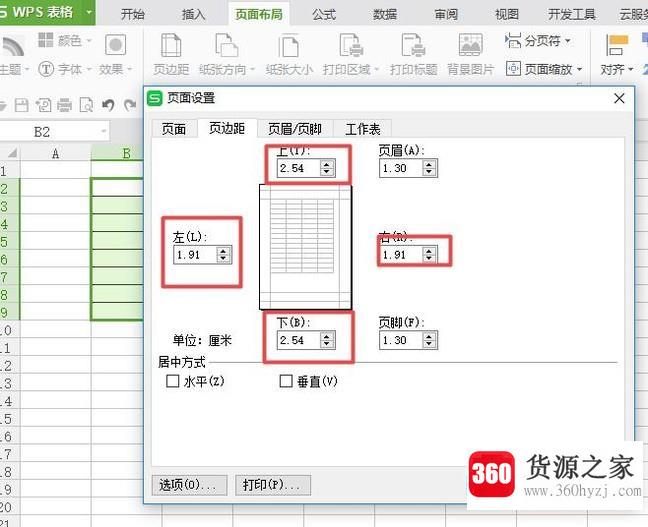Viewport: 648px width, 527px height.
Task: Switch to the 工作表 tab in dialog
Action: pyautogui.click(x=362, y=129)
